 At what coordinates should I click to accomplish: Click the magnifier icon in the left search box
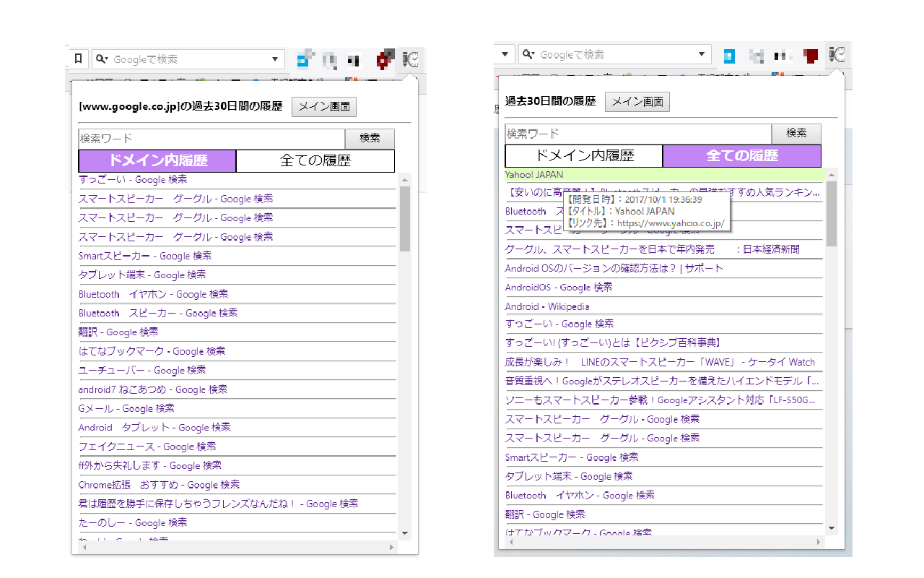pyautogui.click(x=103, y=59)
